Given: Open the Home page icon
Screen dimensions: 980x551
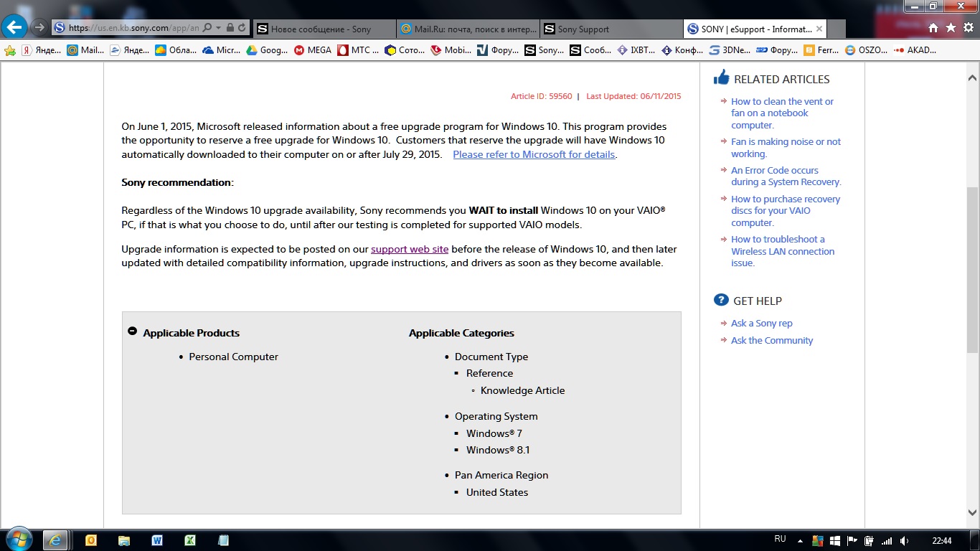Looking at the screenshot, I should [933, 28].
